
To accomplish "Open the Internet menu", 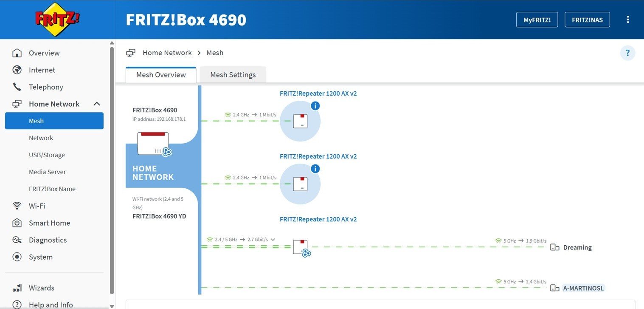I will pyautogui.click(x=42, y=70).
